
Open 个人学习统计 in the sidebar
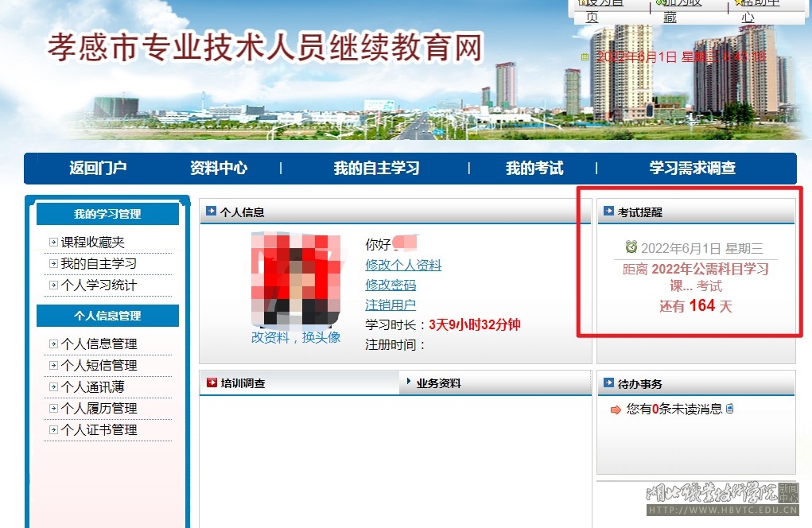[99, 285]
